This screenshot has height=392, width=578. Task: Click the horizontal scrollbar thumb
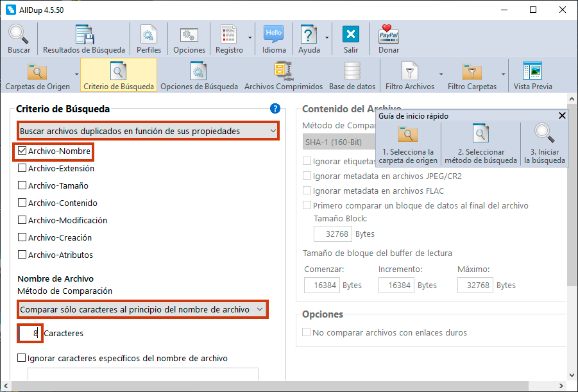click(270, 386)
